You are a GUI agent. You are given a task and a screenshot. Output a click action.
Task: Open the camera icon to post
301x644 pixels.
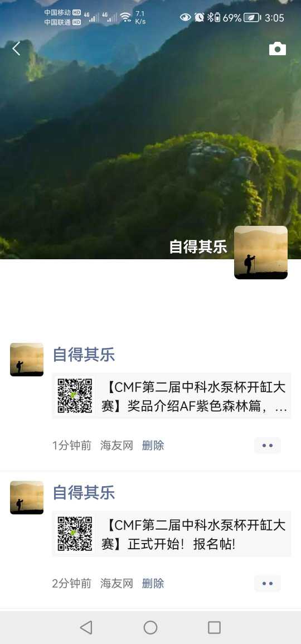point(278,49)
